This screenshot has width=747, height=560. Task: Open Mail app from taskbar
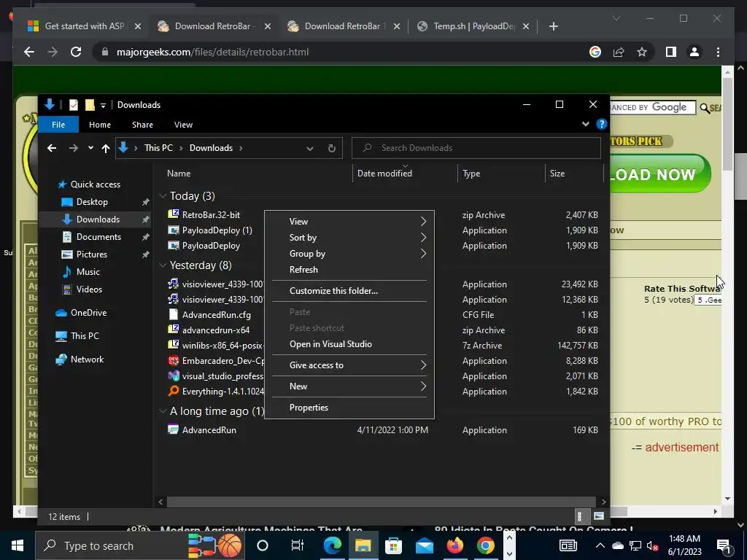pyautogui.click(x=424, y=545)
